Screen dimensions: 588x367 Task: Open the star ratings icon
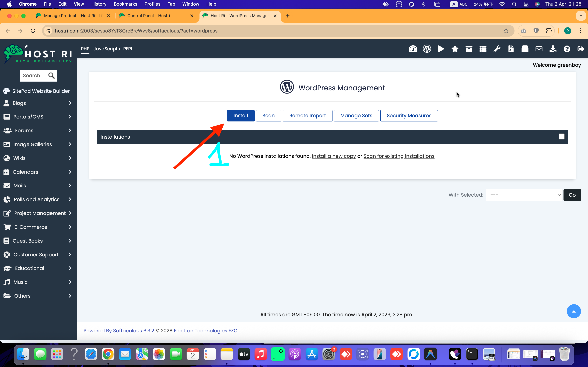point(455,49)
